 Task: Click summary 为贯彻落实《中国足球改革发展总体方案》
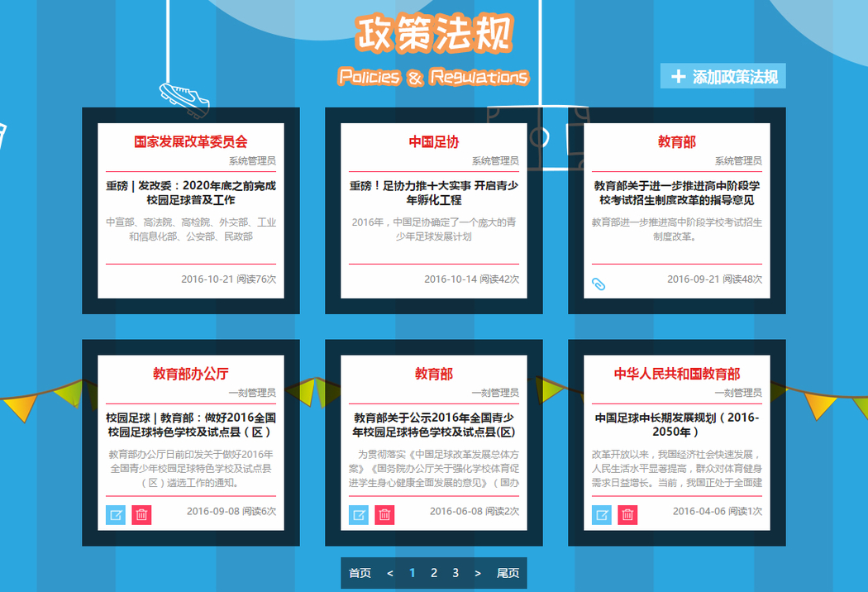point(434,469)
